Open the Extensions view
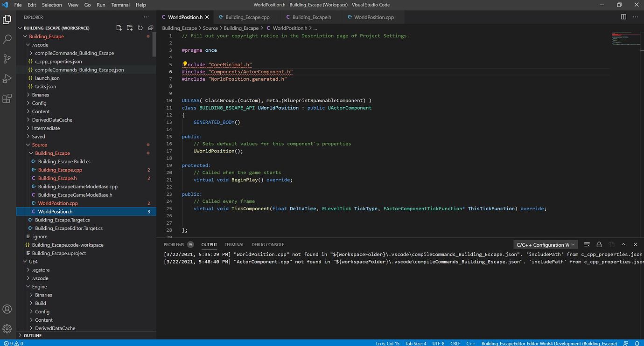Viewport: 644px width, 346px height. (x=7, y=98)
